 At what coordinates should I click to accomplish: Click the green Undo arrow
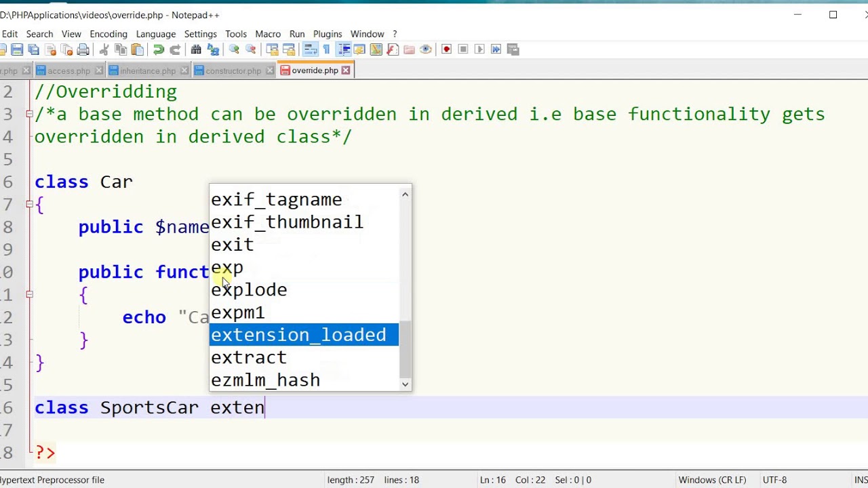158,49
